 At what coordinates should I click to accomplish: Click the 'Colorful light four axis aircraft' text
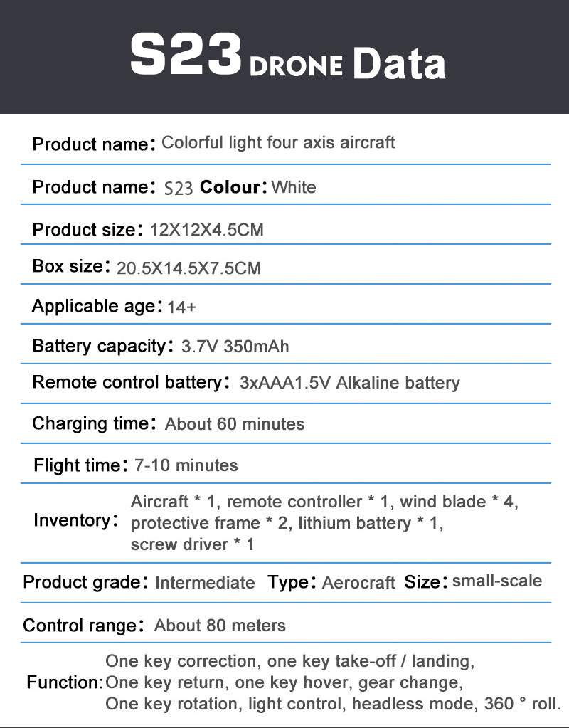(278, 142)
